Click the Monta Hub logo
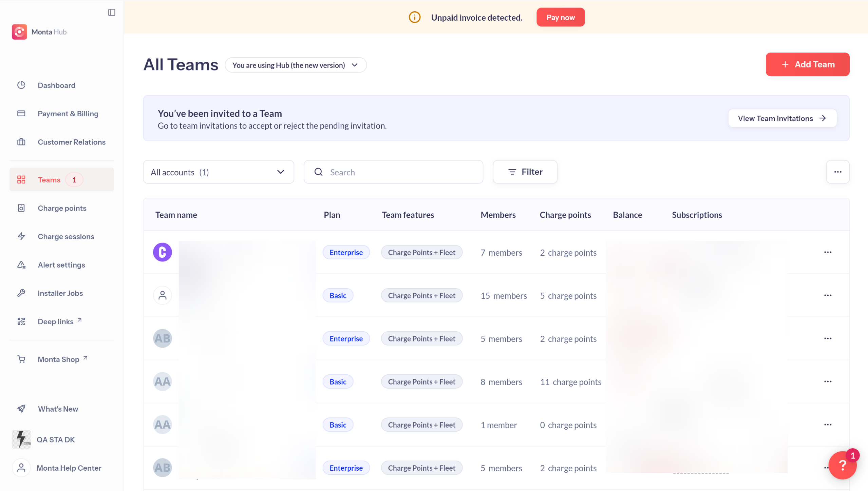This screenshot has width=868, height=491. coord(19,32)
